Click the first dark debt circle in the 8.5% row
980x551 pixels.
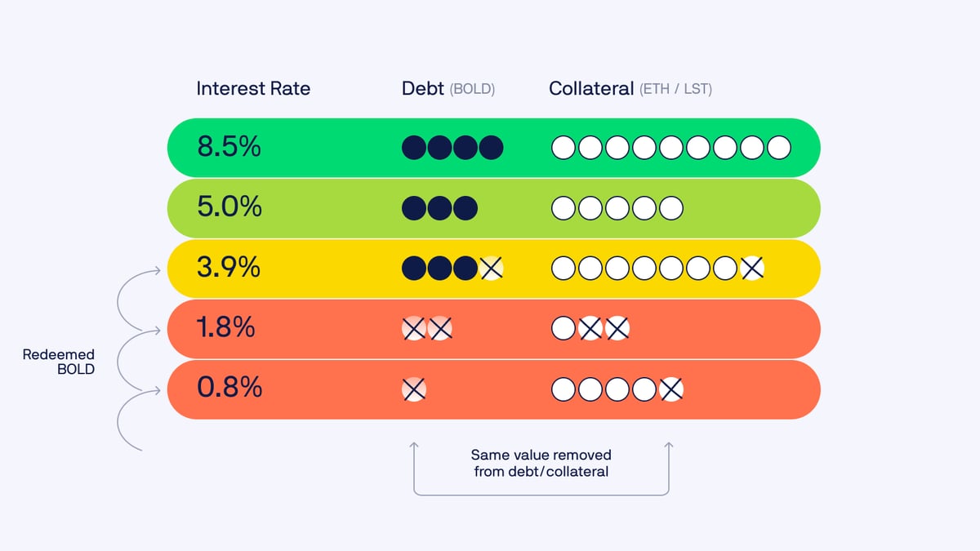pyautogui.click(x=414, y=148)
